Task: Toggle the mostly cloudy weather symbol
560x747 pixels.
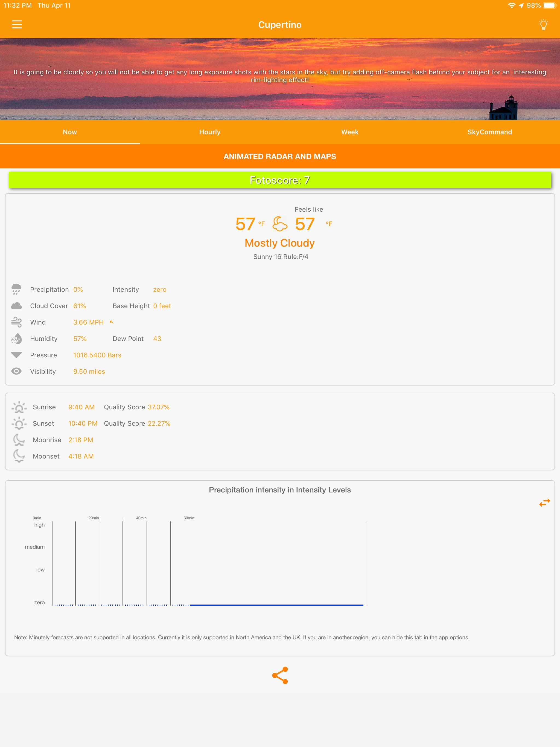Action: [x=280, y=224]
